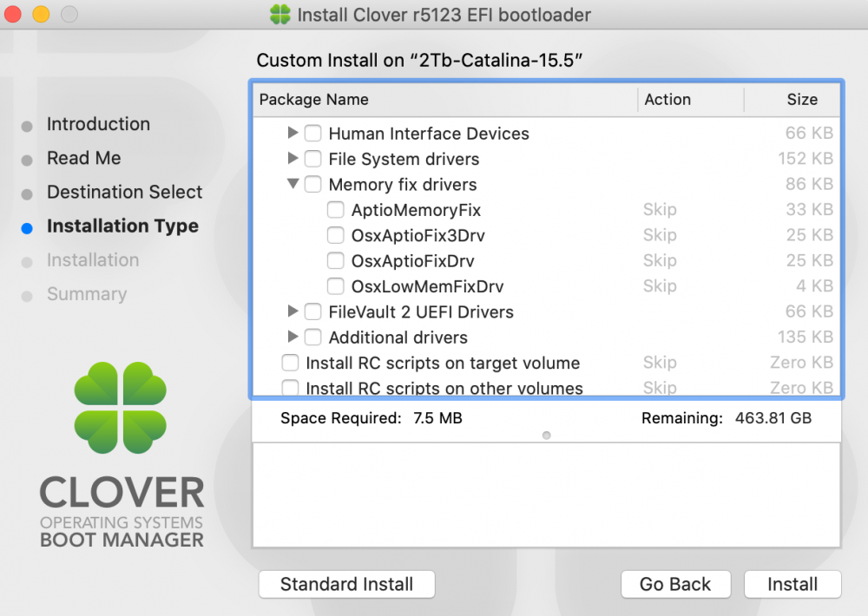Click the Custom Install heading text
868x616 pixels.
419,61
